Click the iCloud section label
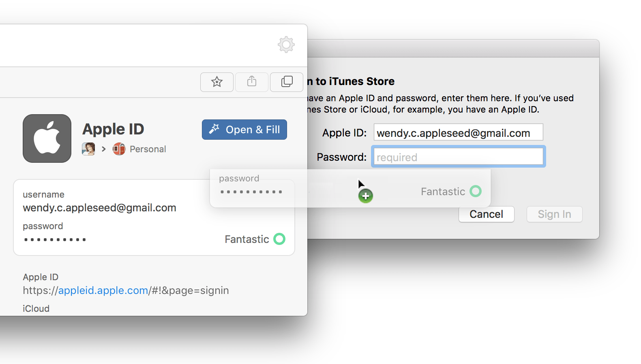Image resolution: width=641 pixels, height=364 pixels. 36,309
